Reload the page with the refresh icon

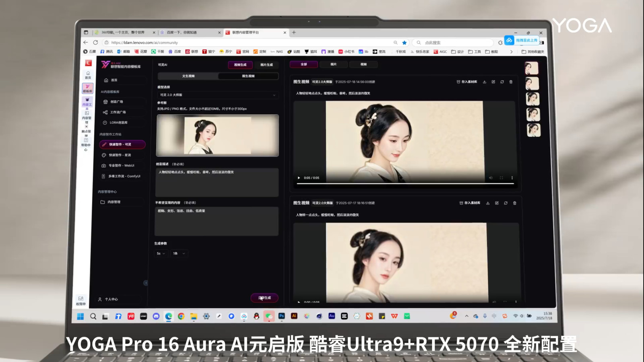point(95,42)
